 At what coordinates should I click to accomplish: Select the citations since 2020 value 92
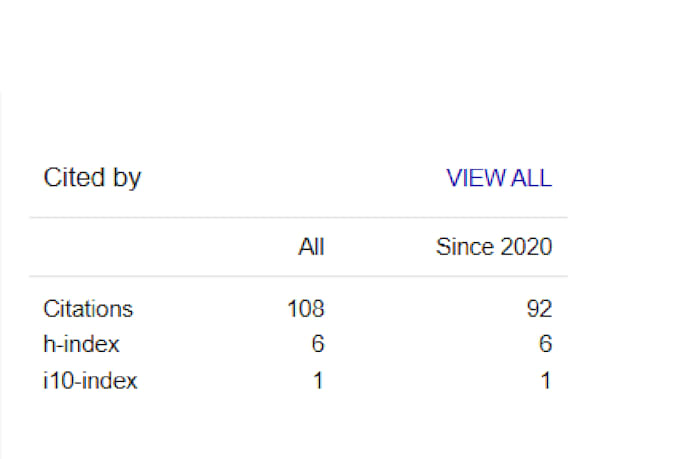539,309
